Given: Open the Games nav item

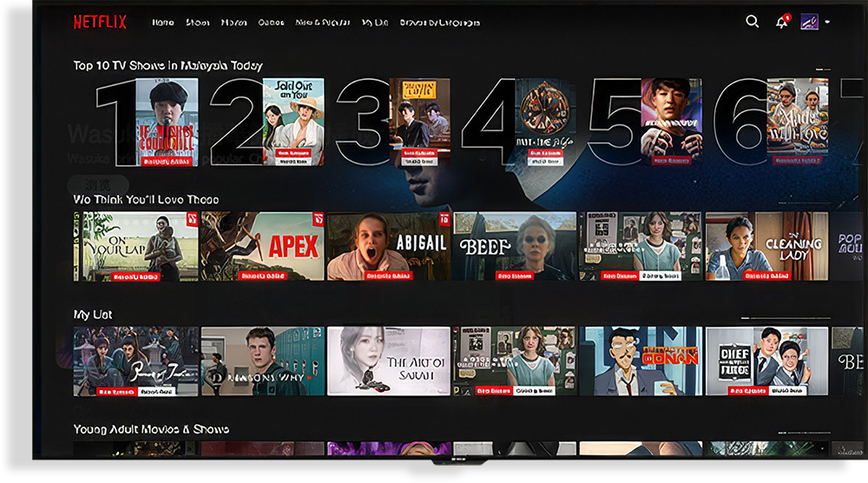Looking at the screenshot, I should pos(271,23).
